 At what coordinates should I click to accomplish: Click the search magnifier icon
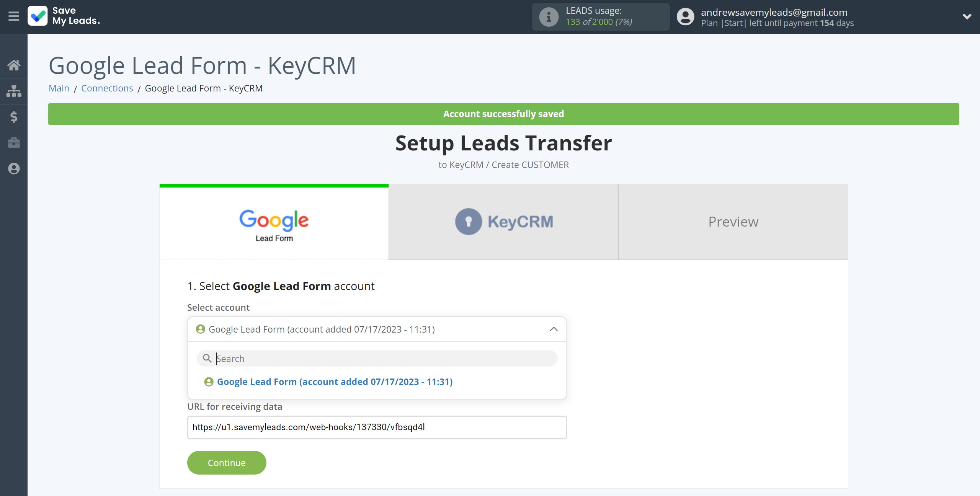tap(207, 358)
